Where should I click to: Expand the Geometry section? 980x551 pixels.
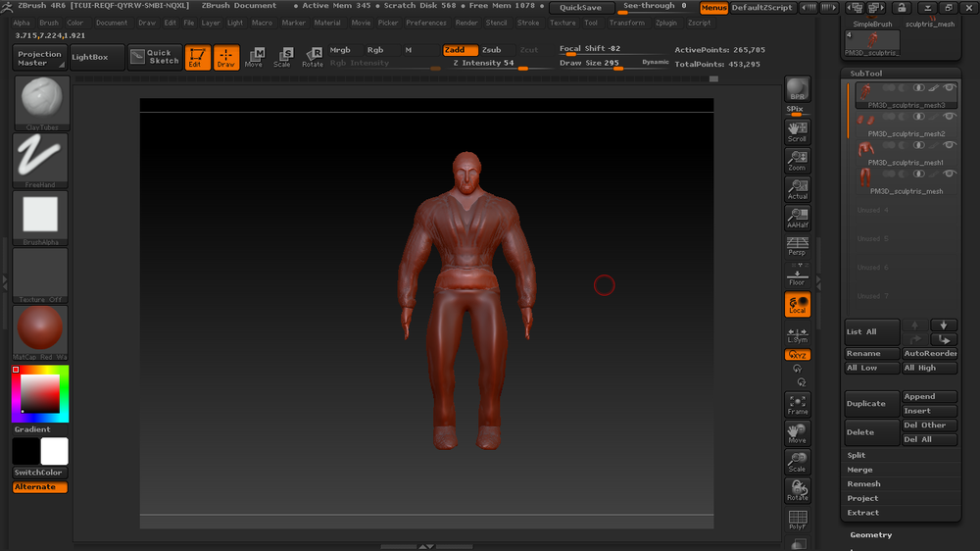871,535
